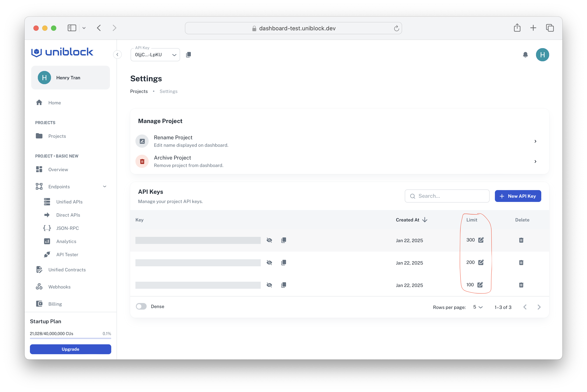587x392 pixels.
Task: Open the user avatar menu top right
Action: tap(542, 54)
